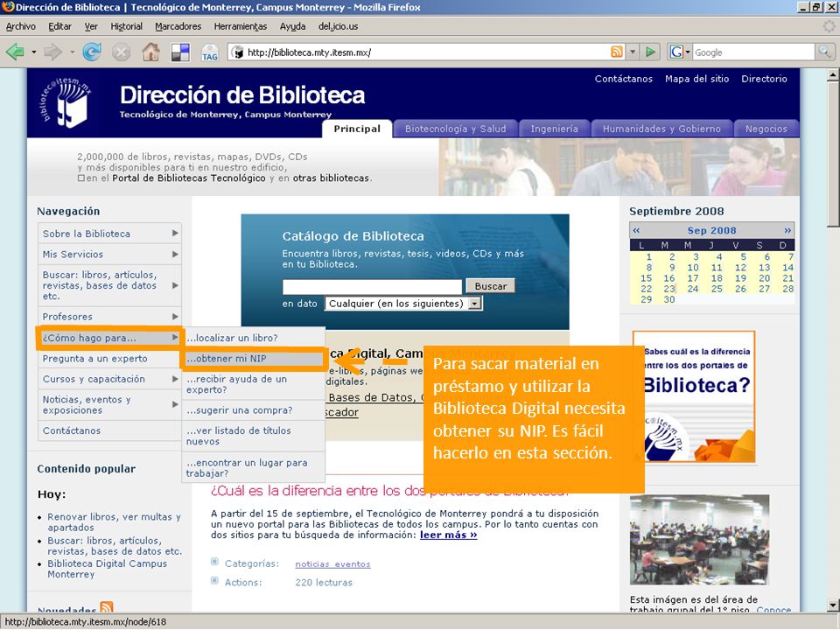Click the orange RSS icon next to Novedades
This screenshot has width=840, height=630.
[x=107, y=607]
